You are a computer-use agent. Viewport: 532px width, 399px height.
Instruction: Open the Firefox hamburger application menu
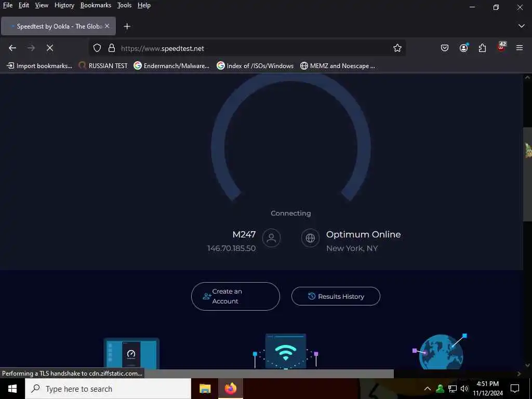(x=520, y=48)
